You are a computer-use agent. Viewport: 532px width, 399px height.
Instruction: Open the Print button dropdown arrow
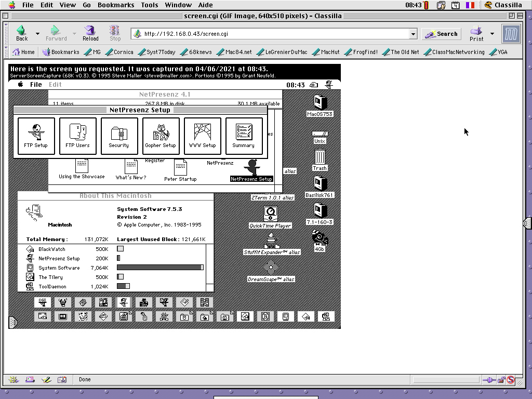point(492,34)
